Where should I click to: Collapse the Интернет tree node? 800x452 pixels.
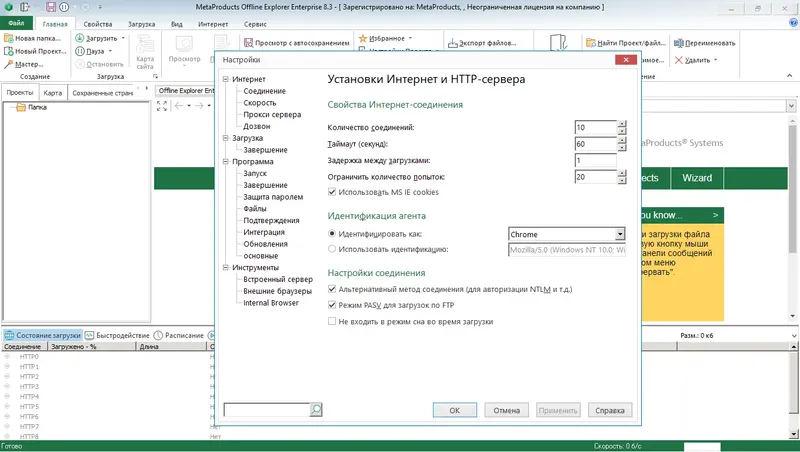(226, 79)
